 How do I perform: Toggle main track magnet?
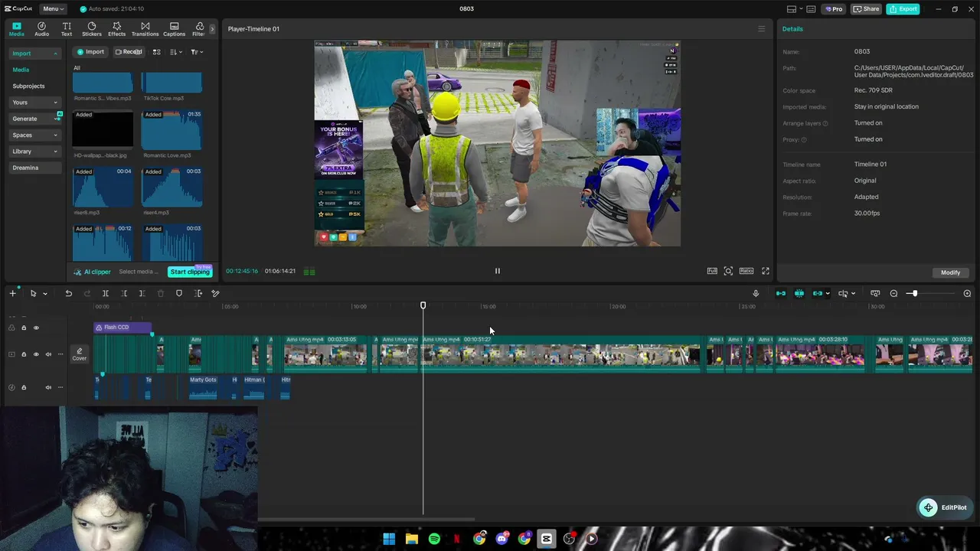[x=781, y=293]
